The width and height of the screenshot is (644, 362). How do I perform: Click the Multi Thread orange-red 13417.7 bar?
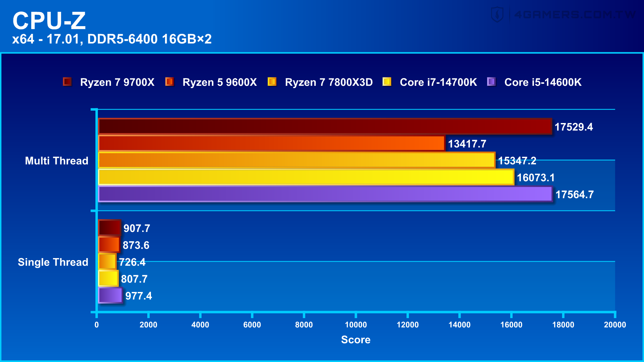pos(272,143)
